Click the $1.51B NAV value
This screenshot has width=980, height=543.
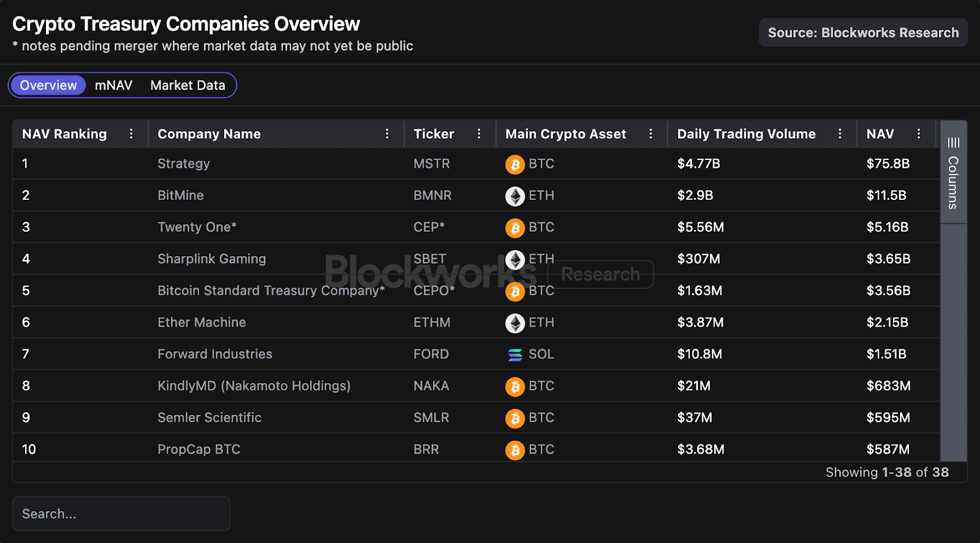tap(886, 354)
